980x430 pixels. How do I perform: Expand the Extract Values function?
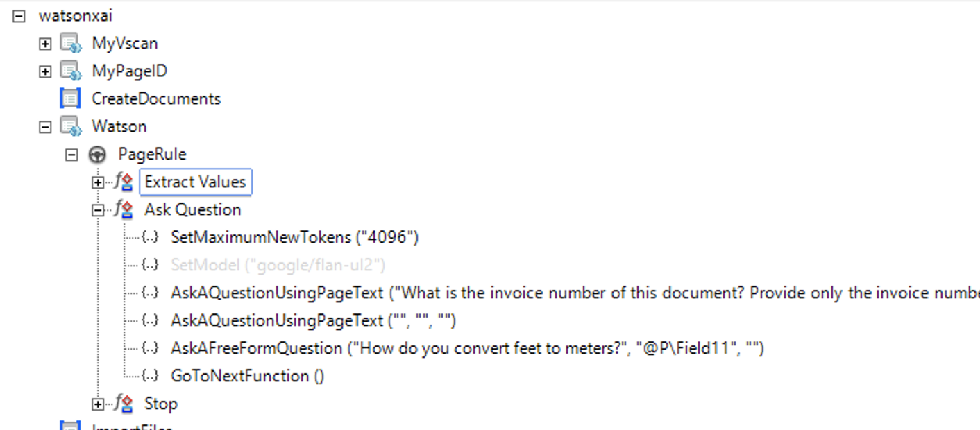(x=98, y=182)
